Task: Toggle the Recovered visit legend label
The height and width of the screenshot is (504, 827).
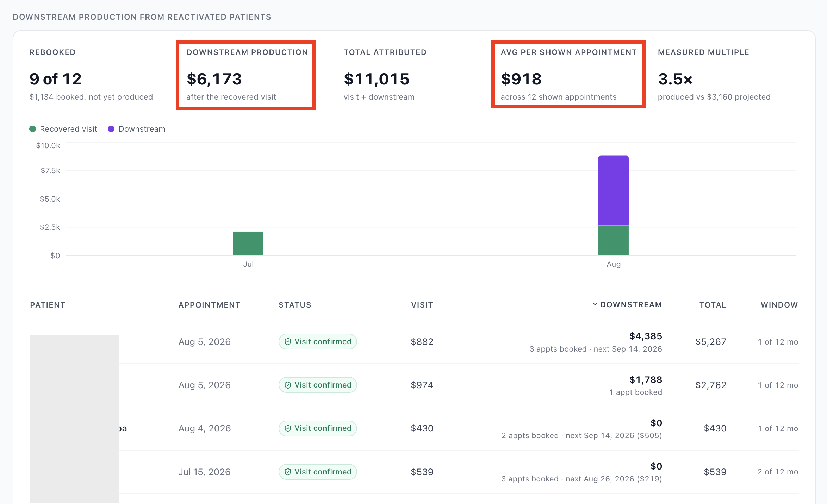Action: 68,129
